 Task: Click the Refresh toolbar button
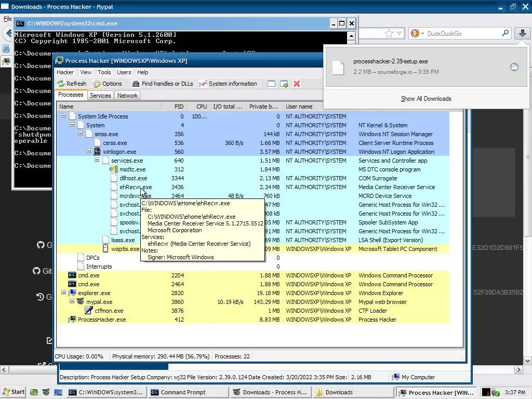tap(72, 84)
